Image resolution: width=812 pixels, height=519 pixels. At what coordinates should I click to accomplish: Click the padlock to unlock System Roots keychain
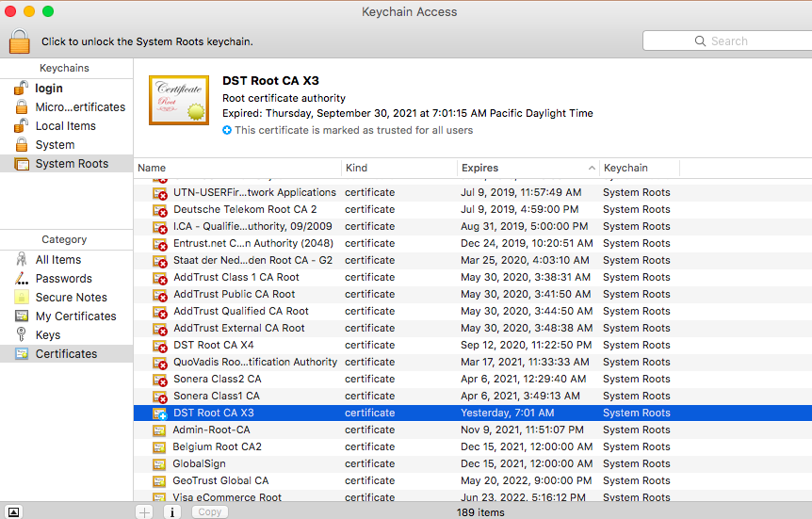pyautogui.click(x=19, y=41)
